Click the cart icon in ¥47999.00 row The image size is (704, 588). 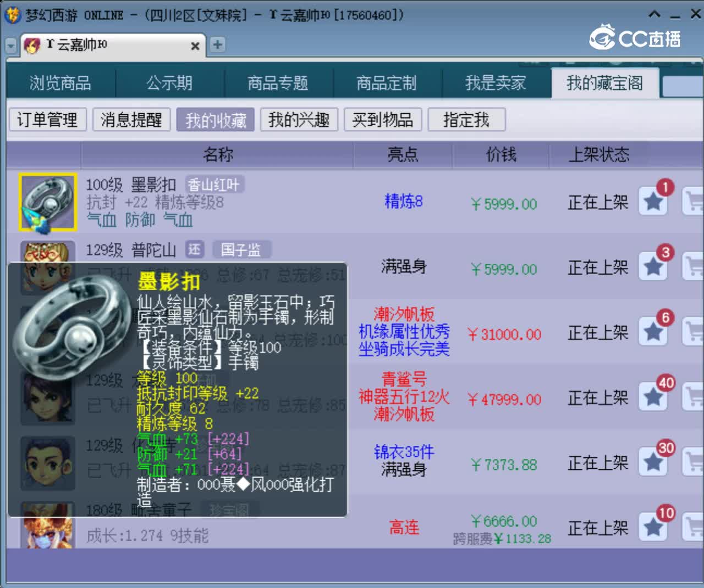click(x=693, y=397)
